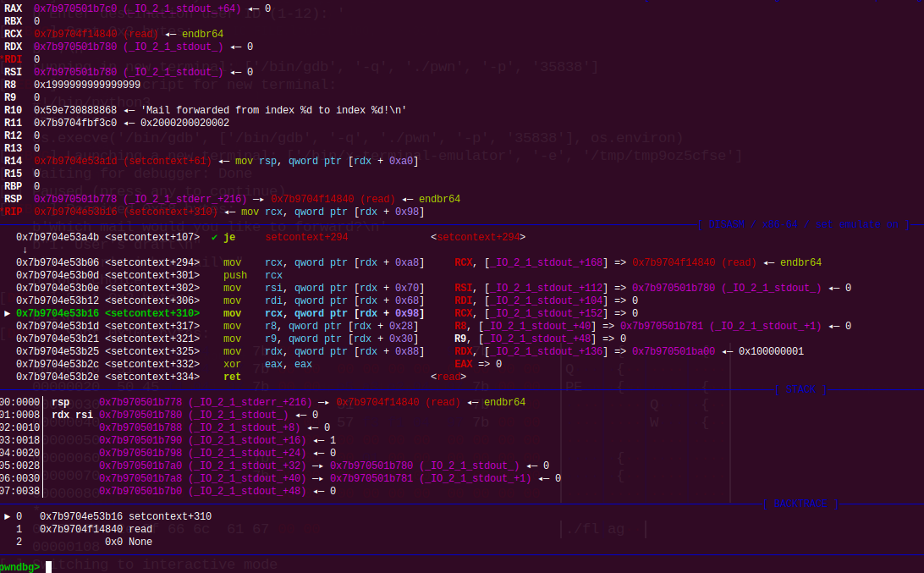Click the frame 0 arrow marker in the backtrace

(8, 516)
